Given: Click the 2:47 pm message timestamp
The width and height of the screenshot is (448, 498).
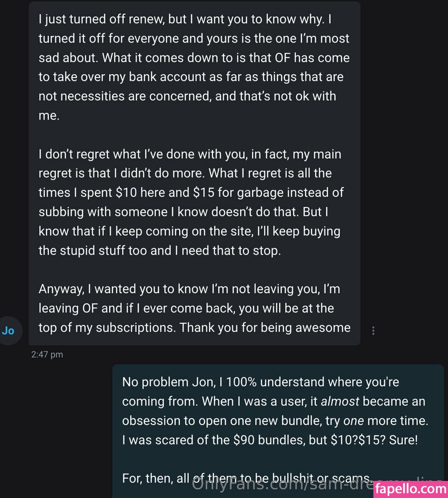Looking at the screenshot, I should tap(47, 355).
